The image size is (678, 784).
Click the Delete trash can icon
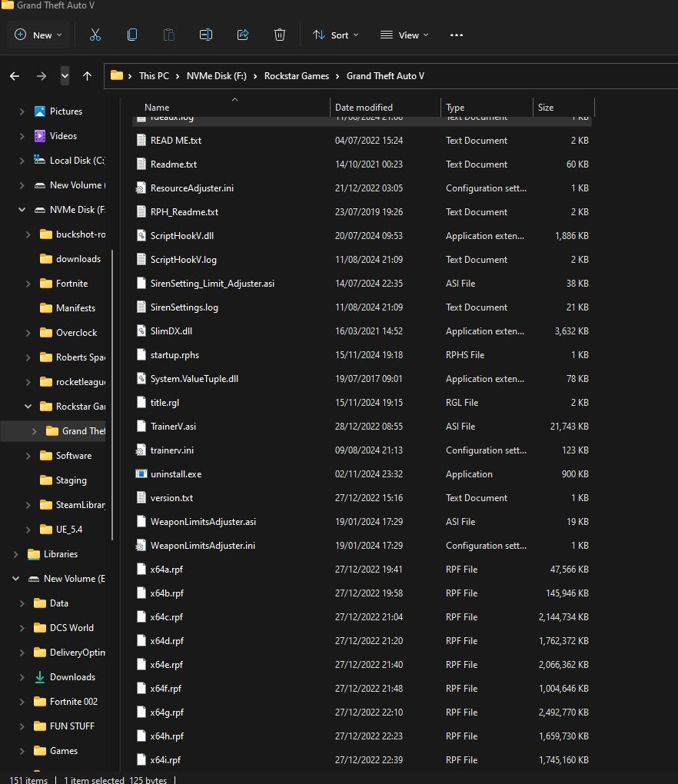[280, 35]
